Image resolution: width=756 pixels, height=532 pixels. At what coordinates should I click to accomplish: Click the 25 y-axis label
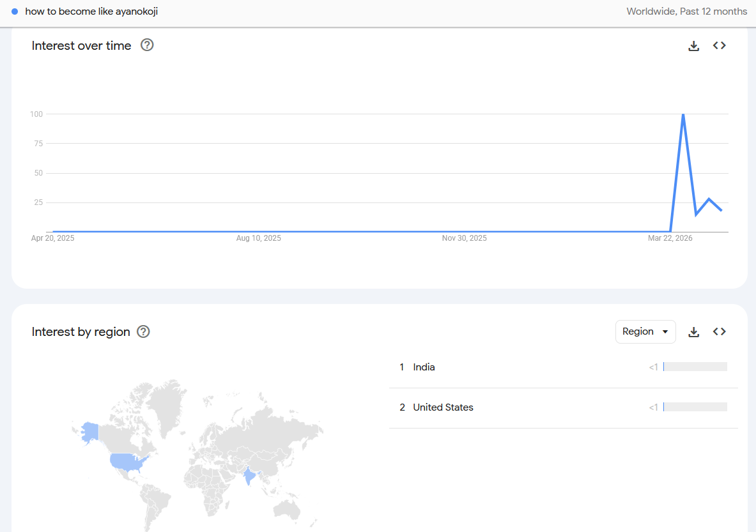pos(38,202)
